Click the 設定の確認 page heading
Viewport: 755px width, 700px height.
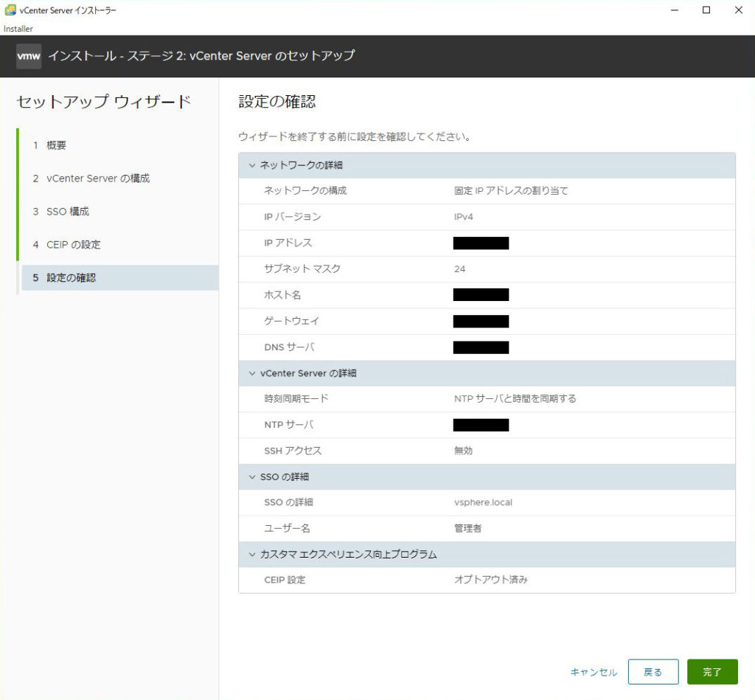pyautogui.click(x=277, y=102)
